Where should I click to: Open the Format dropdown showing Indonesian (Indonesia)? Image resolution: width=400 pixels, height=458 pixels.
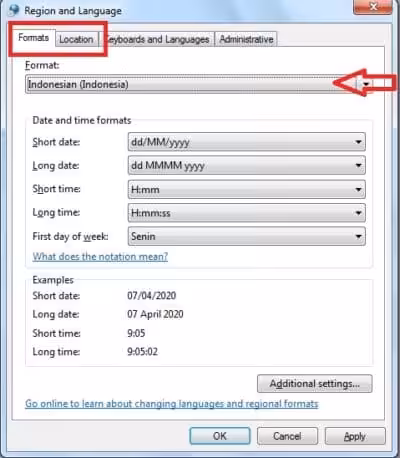click(x=199, y=84)
